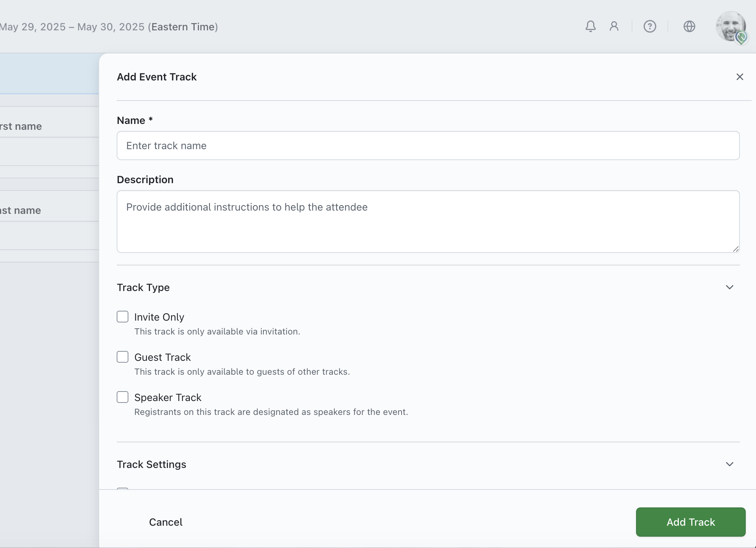Open the user avatar photo menu

[x=730, y=26]
